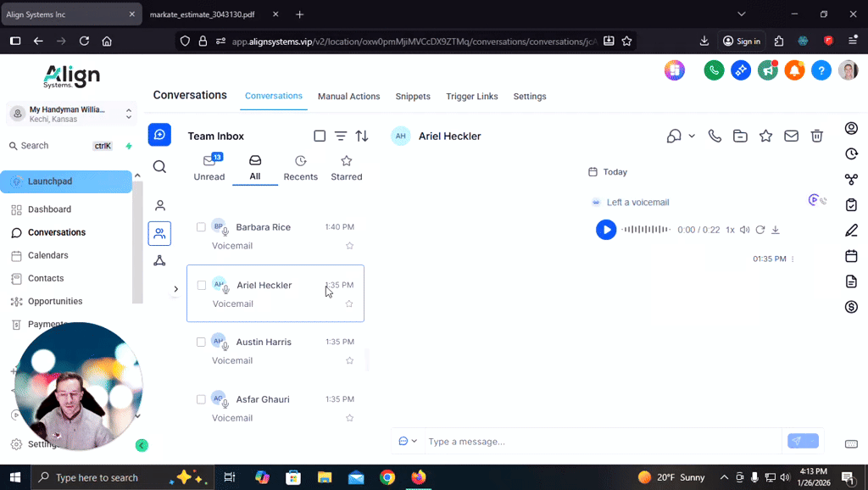Download the voicemail recording
The width and height of the screenshot is (868, 490).
776,230
